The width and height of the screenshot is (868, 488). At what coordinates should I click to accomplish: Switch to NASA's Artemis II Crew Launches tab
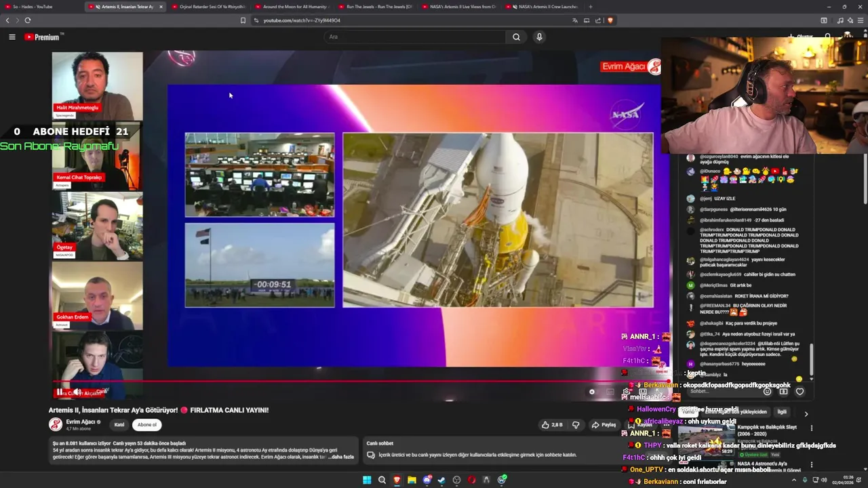541,7
